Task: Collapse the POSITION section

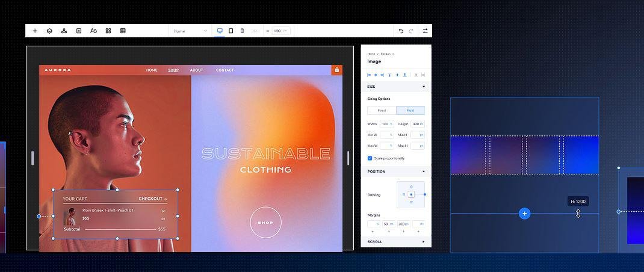Action: 424,172
